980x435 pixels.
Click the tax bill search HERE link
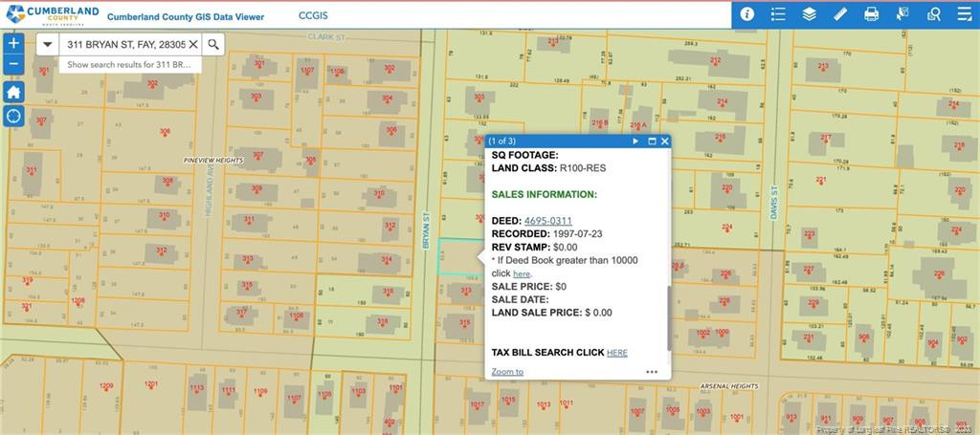click(x=617, y=353)
